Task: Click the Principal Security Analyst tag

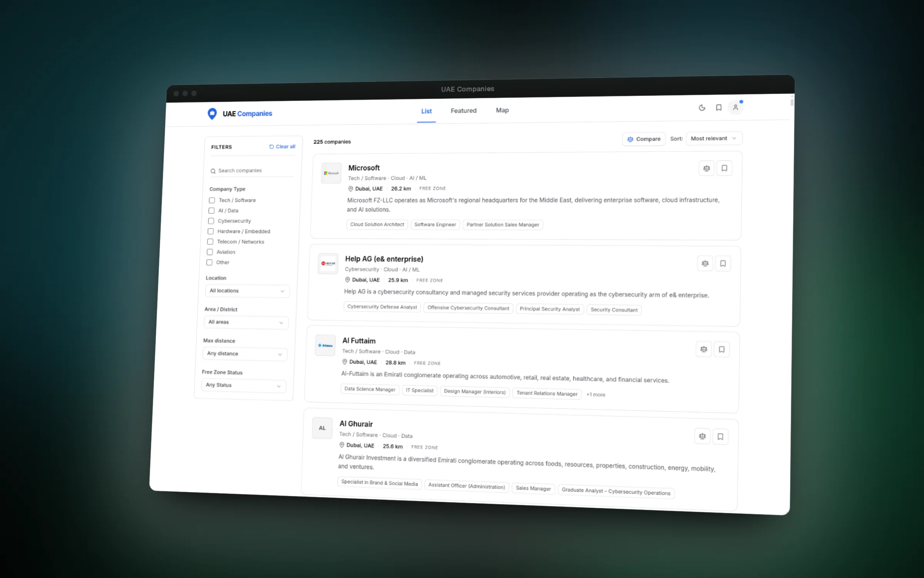Action: pyautogui.click(x=550, y=309)
